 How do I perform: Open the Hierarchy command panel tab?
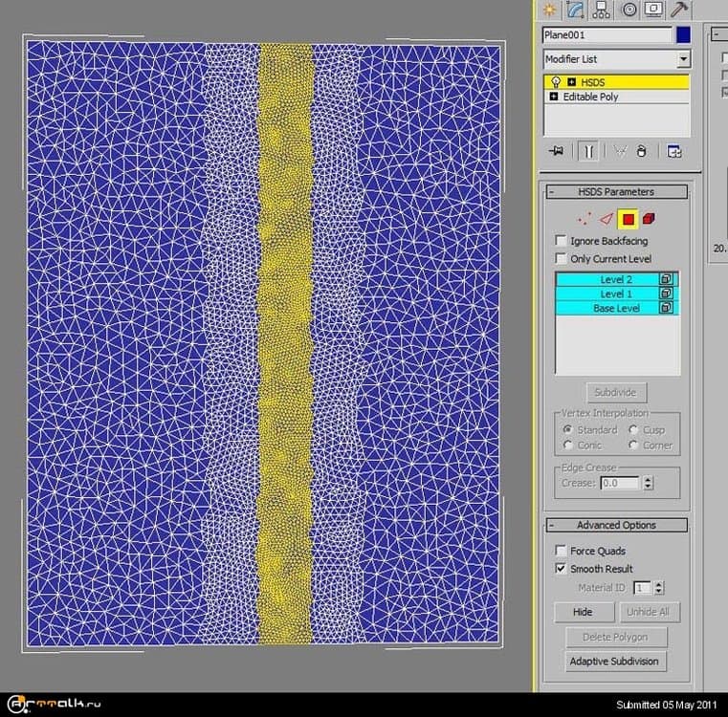(602, 10)
